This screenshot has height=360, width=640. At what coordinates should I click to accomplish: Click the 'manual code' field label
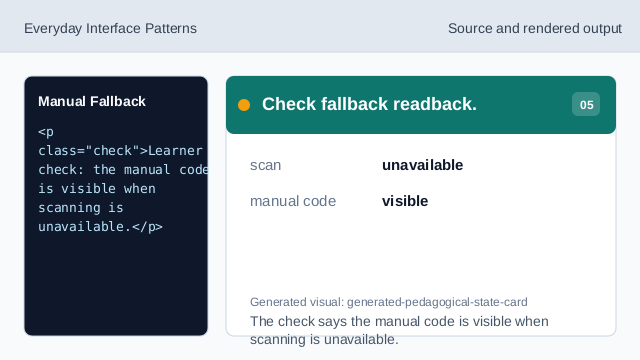(293, 201)
